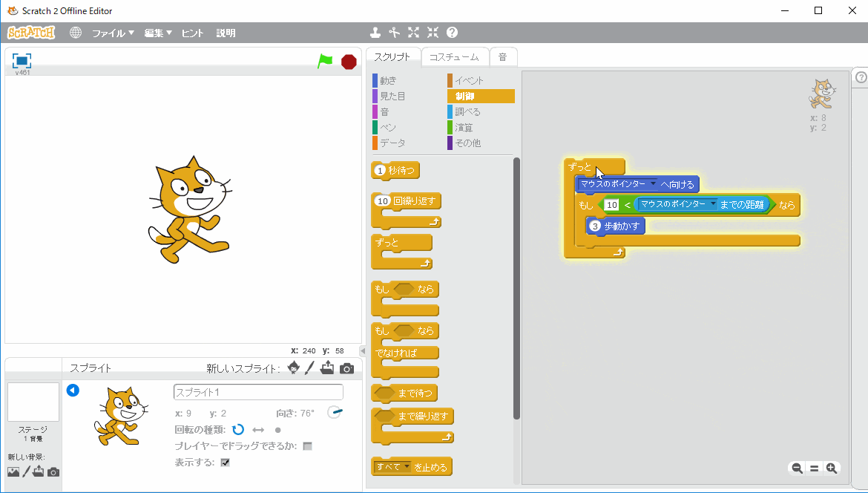Click the 10 value in the 回繰り返す palette block
The height and width of the screenshot is (493, 868).
[x=383, y=200]
